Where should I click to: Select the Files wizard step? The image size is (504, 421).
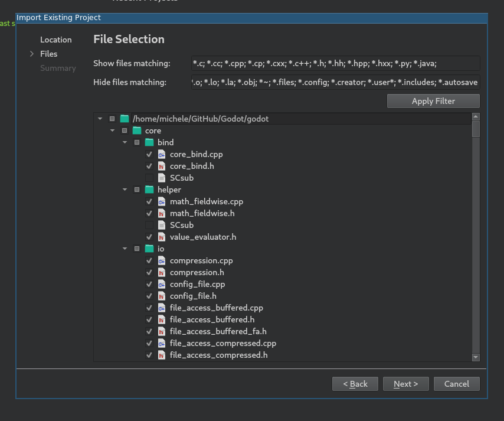pos(48,54)
